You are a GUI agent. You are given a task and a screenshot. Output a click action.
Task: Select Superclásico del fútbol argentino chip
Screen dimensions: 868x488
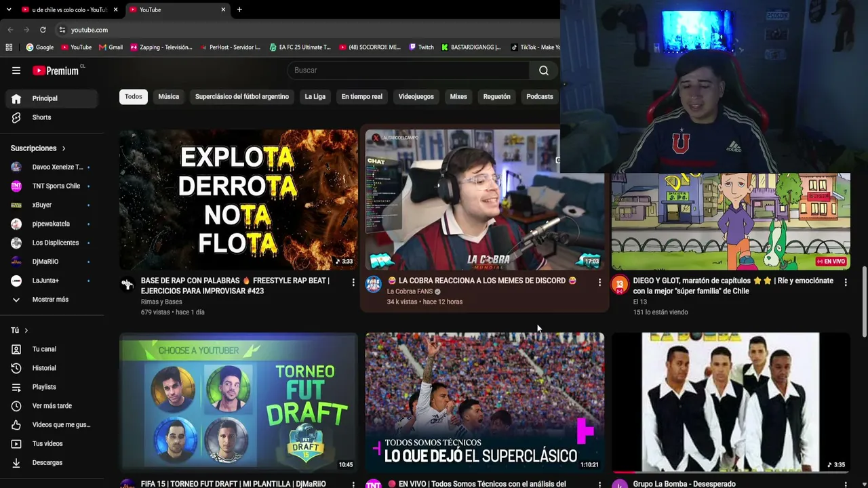pyautogui.click(x=242, y=96)
